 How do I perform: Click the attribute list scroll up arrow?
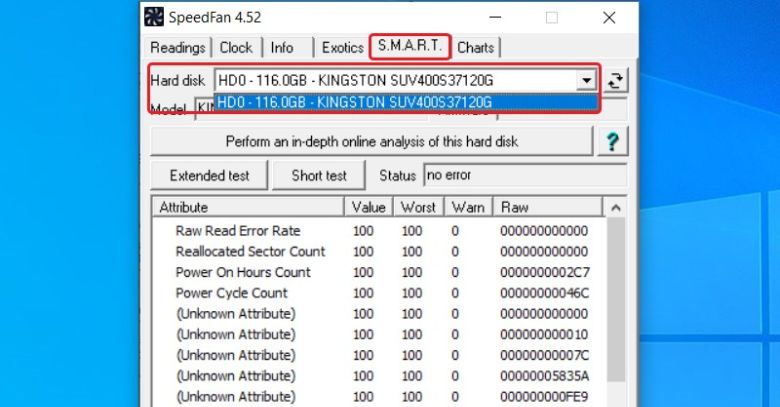point(616,207)
